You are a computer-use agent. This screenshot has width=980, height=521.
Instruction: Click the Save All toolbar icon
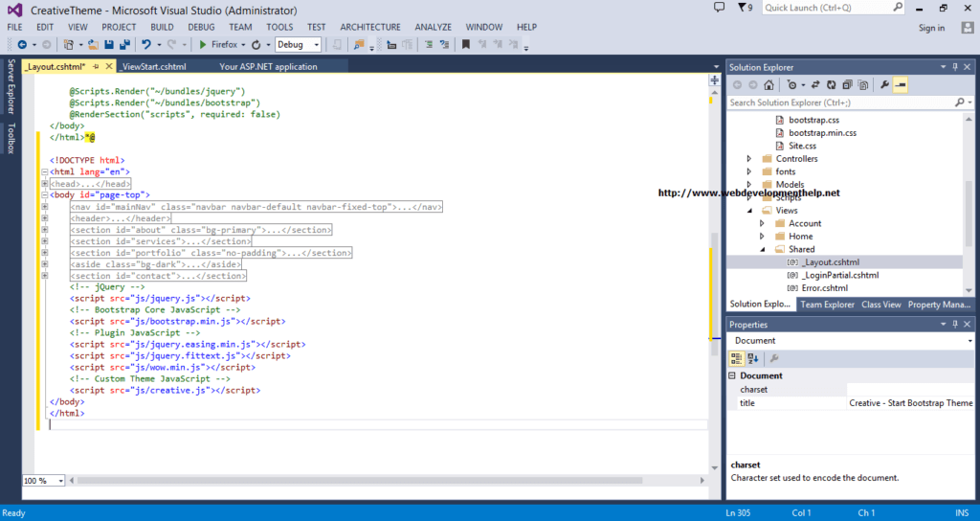124,44
